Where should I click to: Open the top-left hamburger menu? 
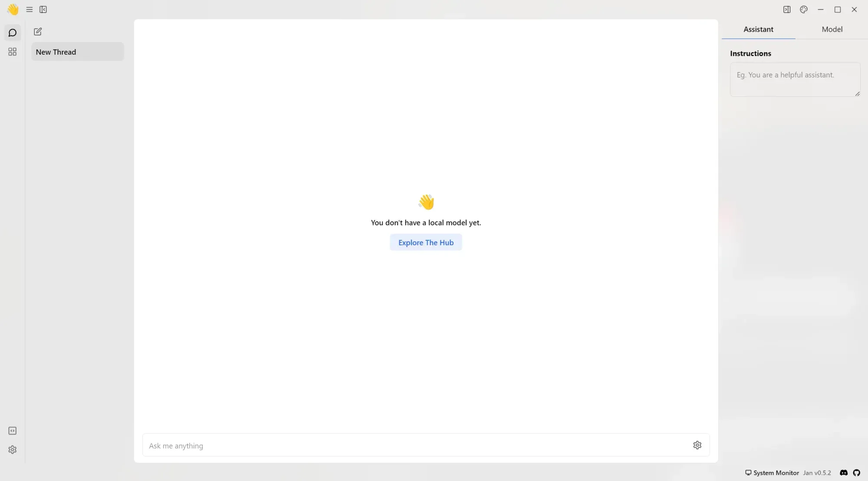coord(29,10)
